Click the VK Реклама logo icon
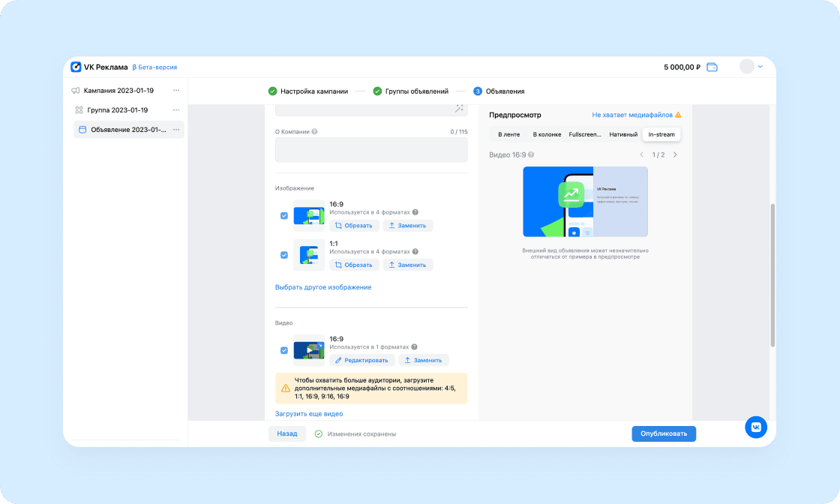Screen dimensions: 840x504 pyautogui.click(x=76, y=67)
